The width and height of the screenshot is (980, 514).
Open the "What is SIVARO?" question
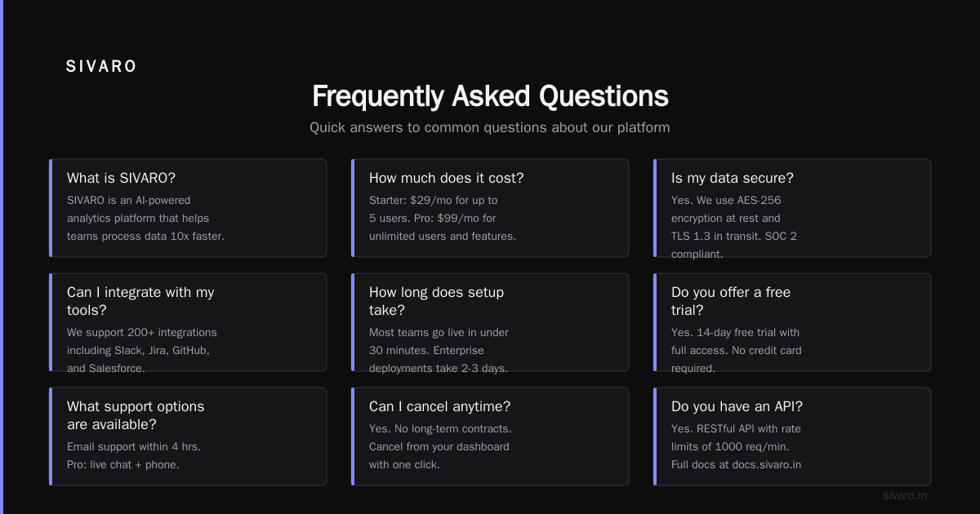pos(188,208)
